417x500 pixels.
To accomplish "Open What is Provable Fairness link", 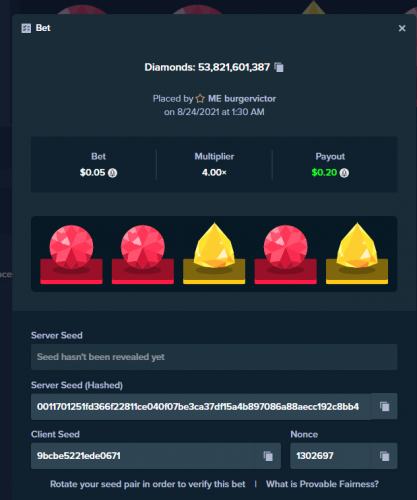I will tap(322, 484).
